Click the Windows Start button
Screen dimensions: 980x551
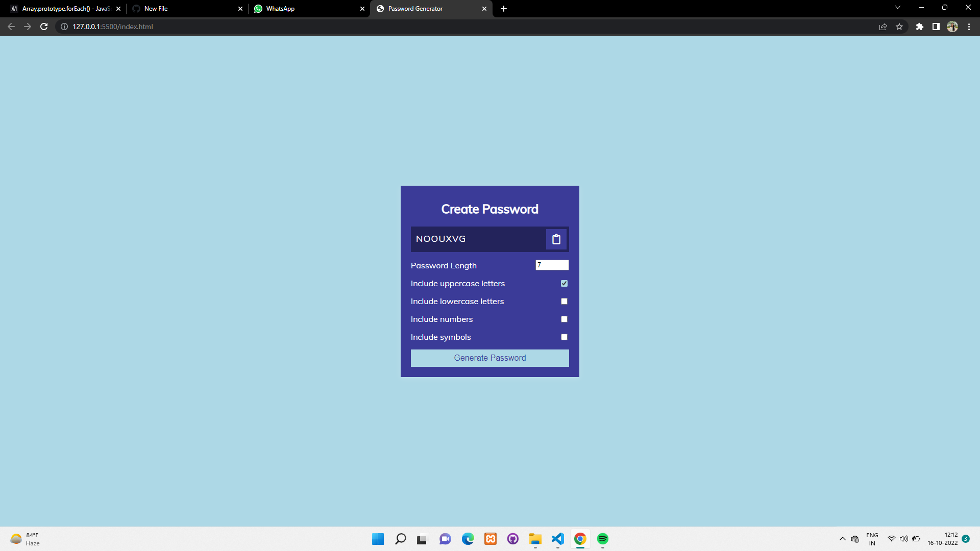(378, 539)
